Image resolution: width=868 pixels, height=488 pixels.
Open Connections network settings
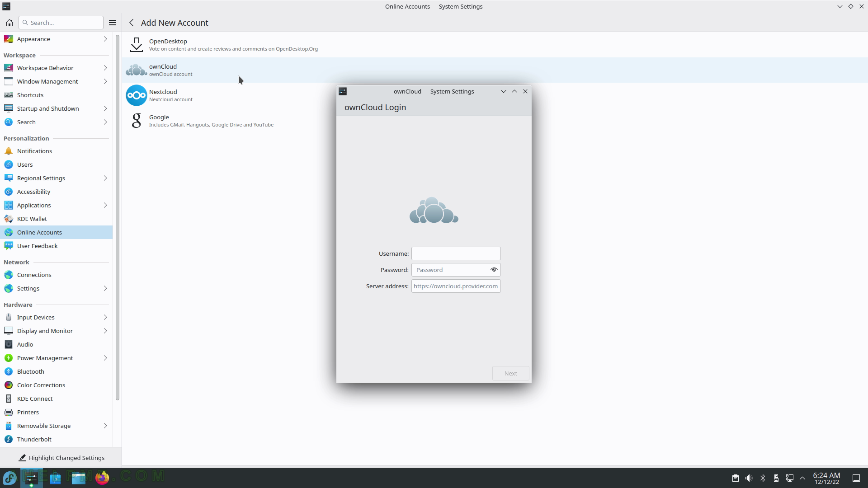pyautogui.click(x=56, y=275)
